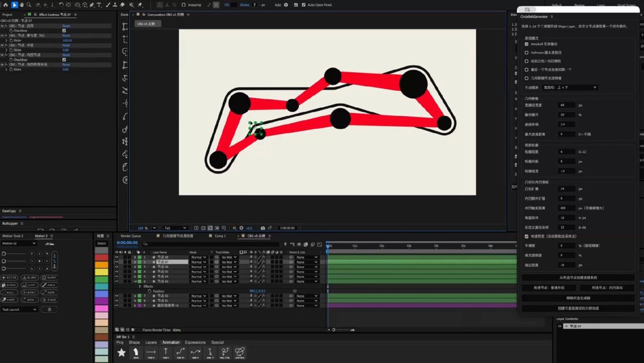Image resolution: width=644 pixels, height=363 pixels.
Task: Click the 创建可直接测试的示例合成 button
Action: pos(578,308)
